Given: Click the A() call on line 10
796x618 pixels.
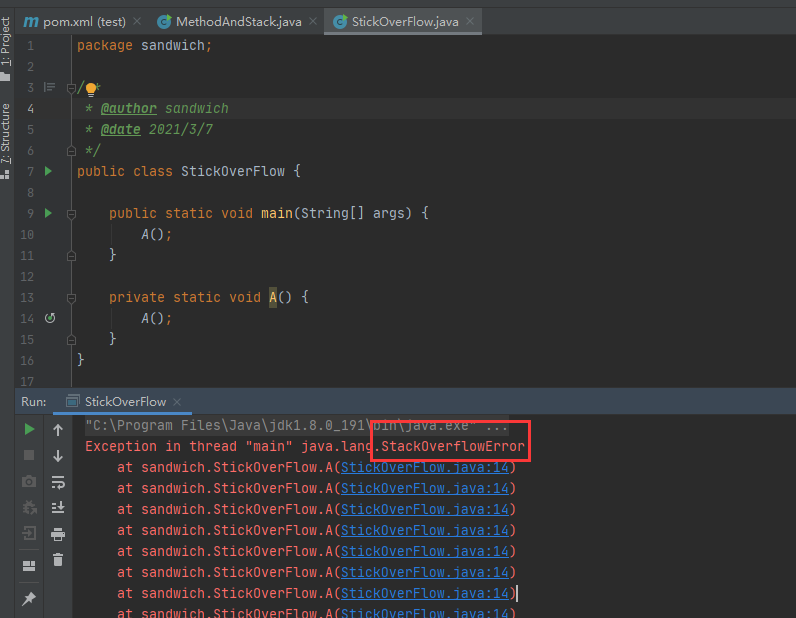Looking at the screenshot, I should point(156,235).
